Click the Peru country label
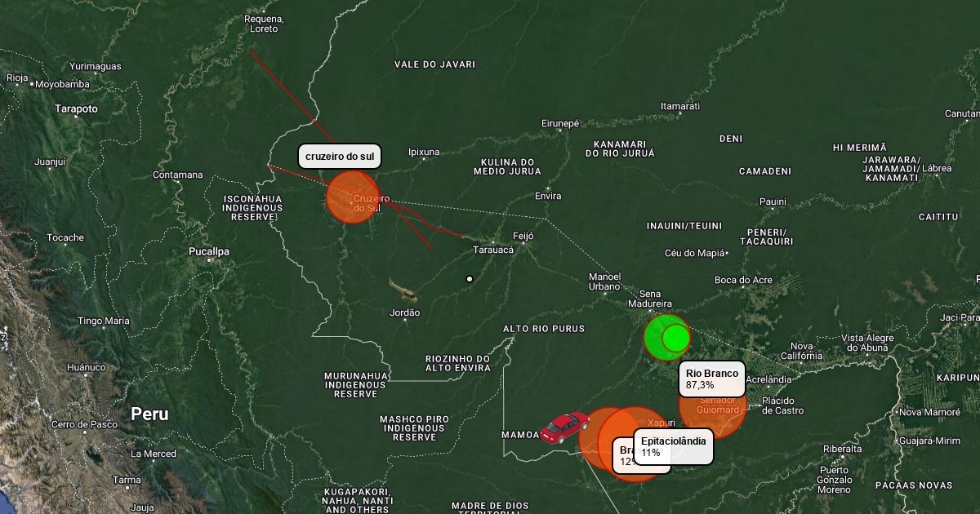980x514 pixels. pyautogui.click(x=149, y=414)
